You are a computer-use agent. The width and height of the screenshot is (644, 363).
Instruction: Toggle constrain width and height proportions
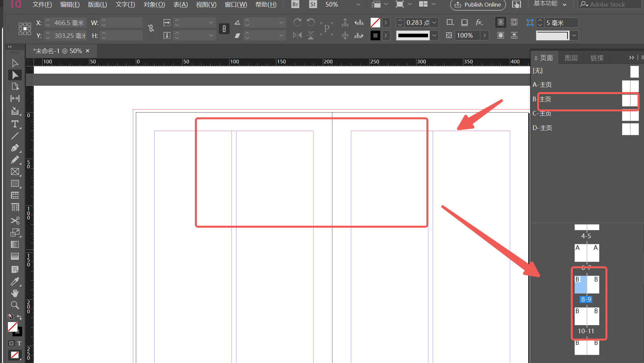[x=151, y=28]
